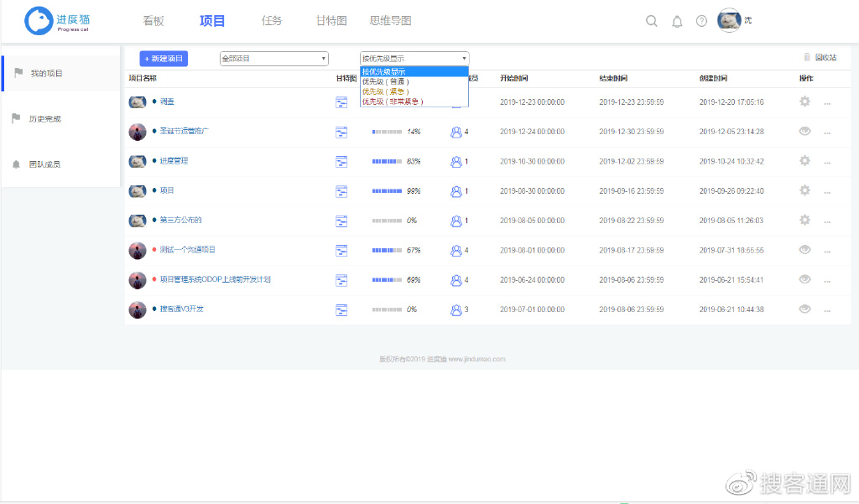Click members icon for 圣诞节运营推广
859x504 pixels.
click(456, 132)
